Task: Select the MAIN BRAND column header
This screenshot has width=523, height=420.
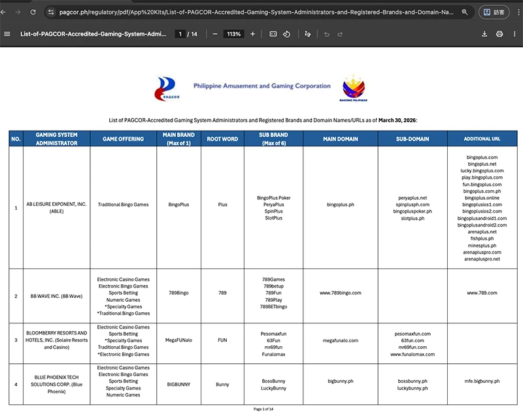Action: [x=178, y=138]
